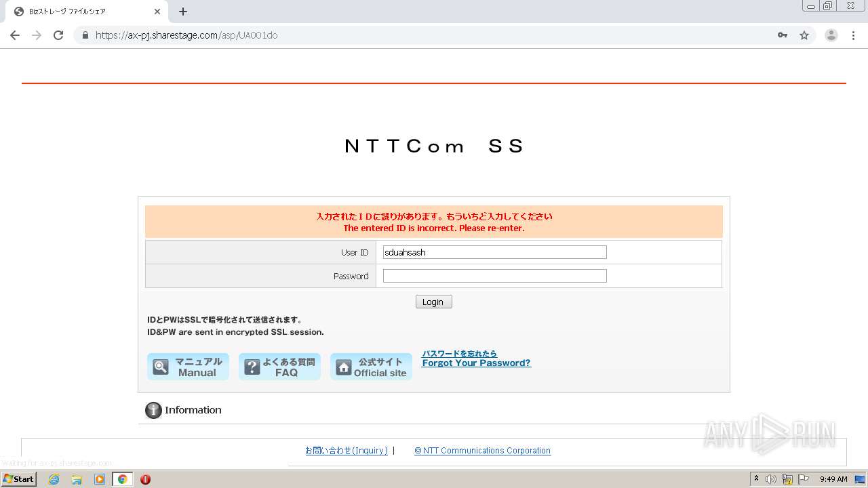Click the Inquiry link in footer
Image resolution: width=868 pixels, height=488 pixels.
pos(347,451)
